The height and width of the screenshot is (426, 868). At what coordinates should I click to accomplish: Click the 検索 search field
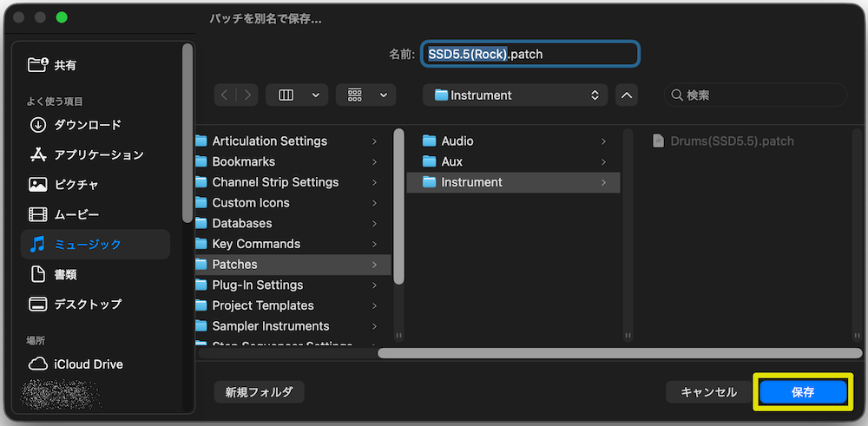click(755, 95)
